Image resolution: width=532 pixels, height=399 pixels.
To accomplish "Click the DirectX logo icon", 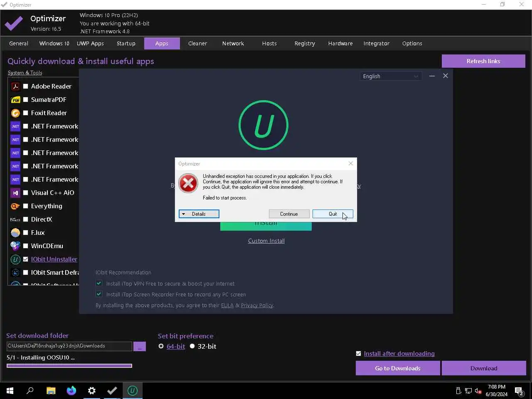I will [x=15, y=219].
